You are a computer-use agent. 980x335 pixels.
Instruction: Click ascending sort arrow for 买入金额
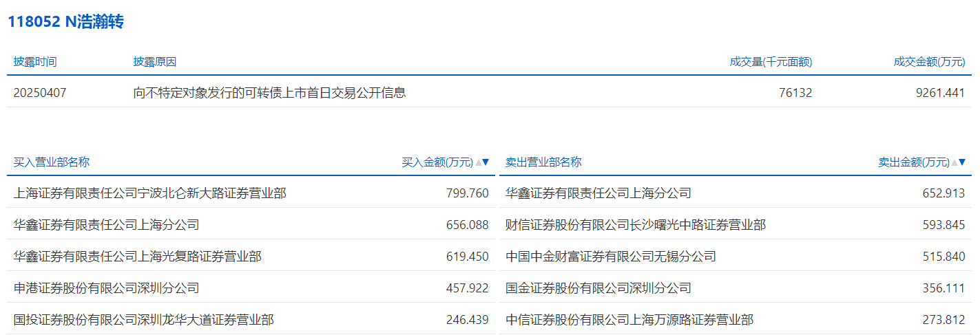tap(479, 163)
